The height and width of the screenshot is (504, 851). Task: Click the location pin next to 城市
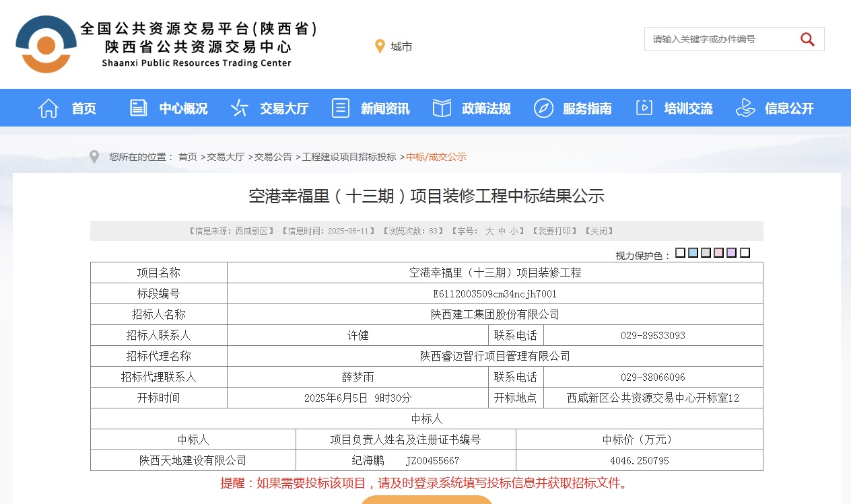click(380, 46)
